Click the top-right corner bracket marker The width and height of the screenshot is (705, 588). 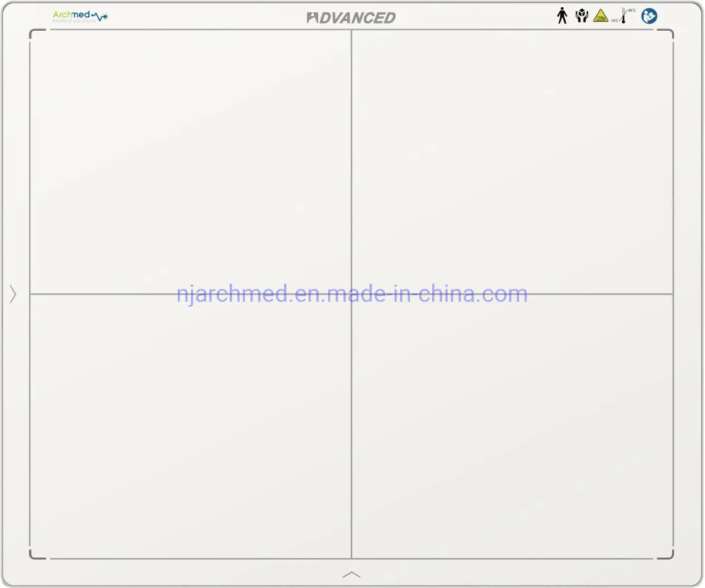click(670, 32)
